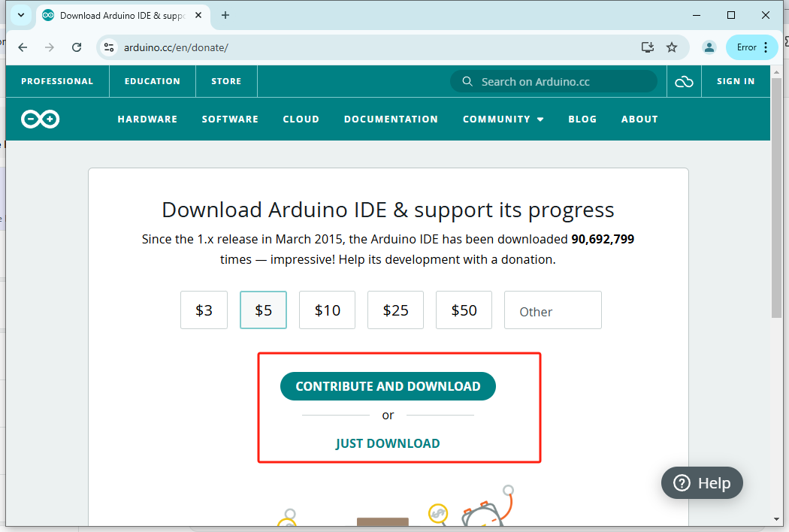Select the $25 donation amount
This screenshot has height=532, width=789.
click(x=395, y=310)
